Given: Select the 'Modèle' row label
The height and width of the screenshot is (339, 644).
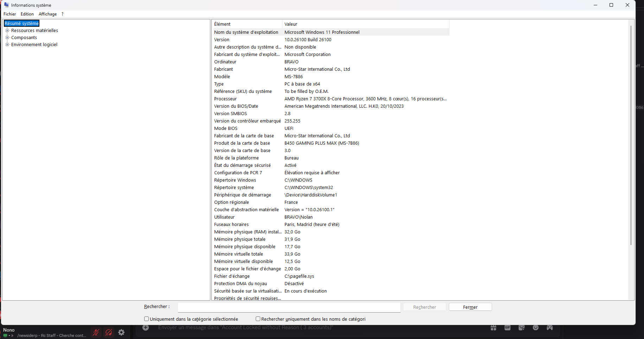Looking at the screenshot, I should (222, 76).
